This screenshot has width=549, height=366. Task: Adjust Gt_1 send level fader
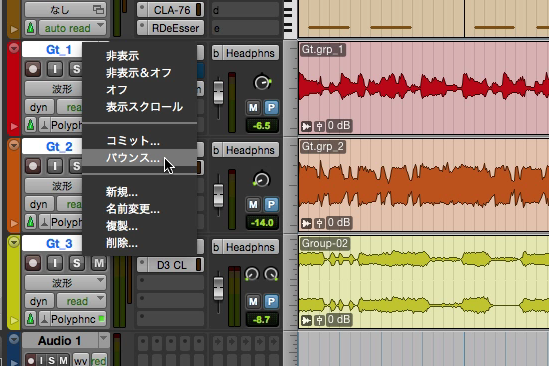pos(218,92)
